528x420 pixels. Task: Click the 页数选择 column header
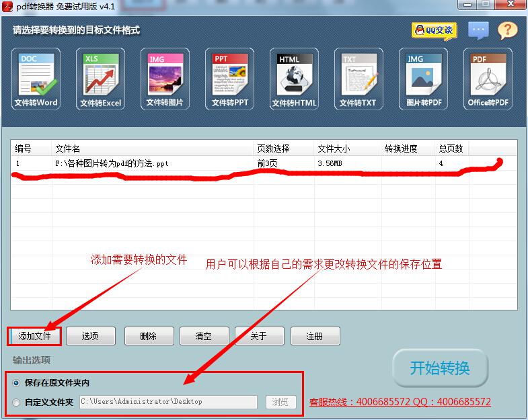(284, 149)
